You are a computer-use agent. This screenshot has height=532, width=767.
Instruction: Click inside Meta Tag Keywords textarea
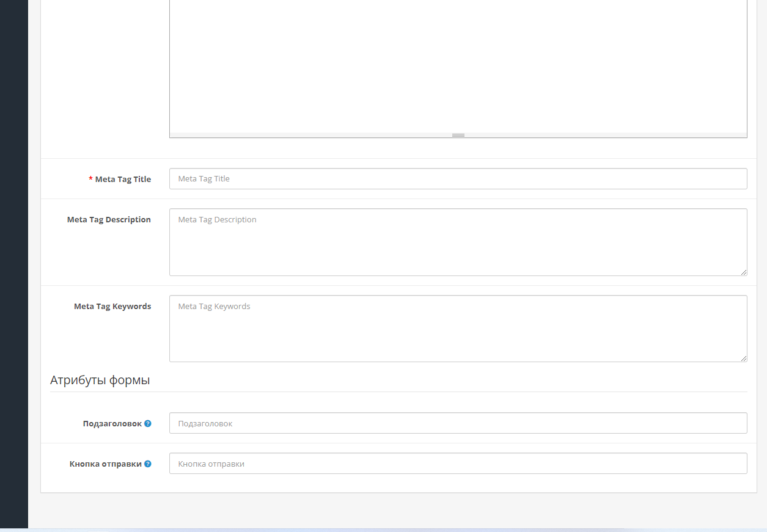458,329
